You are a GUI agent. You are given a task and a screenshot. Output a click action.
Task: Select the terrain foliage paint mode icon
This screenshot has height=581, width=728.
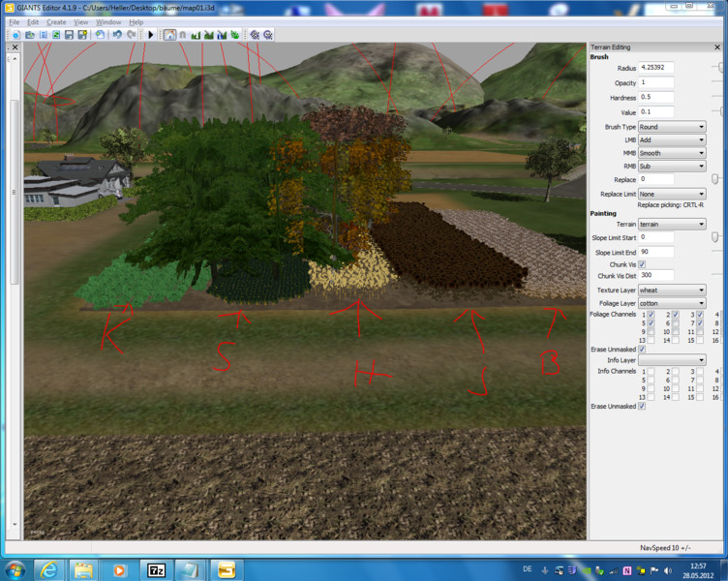pos(235,35)
